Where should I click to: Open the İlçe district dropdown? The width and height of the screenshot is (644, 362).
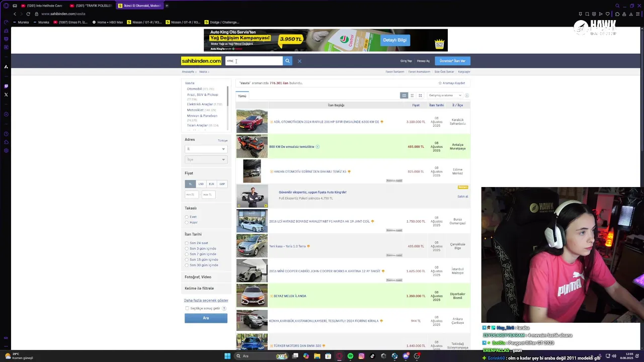coord(205,159)
